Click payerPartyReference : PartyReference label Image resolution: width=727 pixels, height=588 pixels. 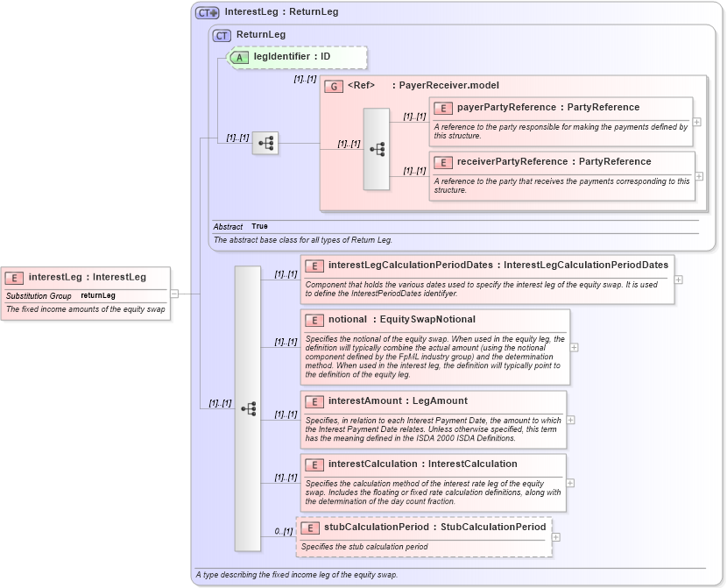tap(548, 107)
